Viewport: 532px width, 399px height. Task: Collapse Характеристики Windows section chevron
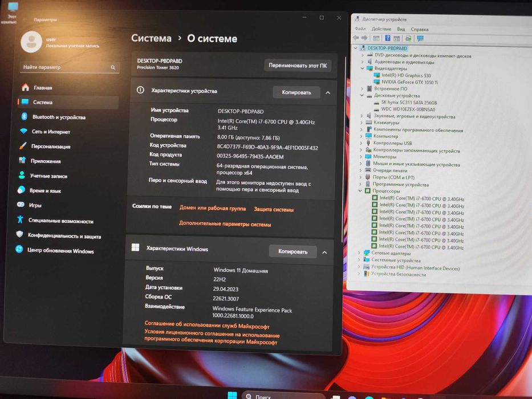pos(324,253)
